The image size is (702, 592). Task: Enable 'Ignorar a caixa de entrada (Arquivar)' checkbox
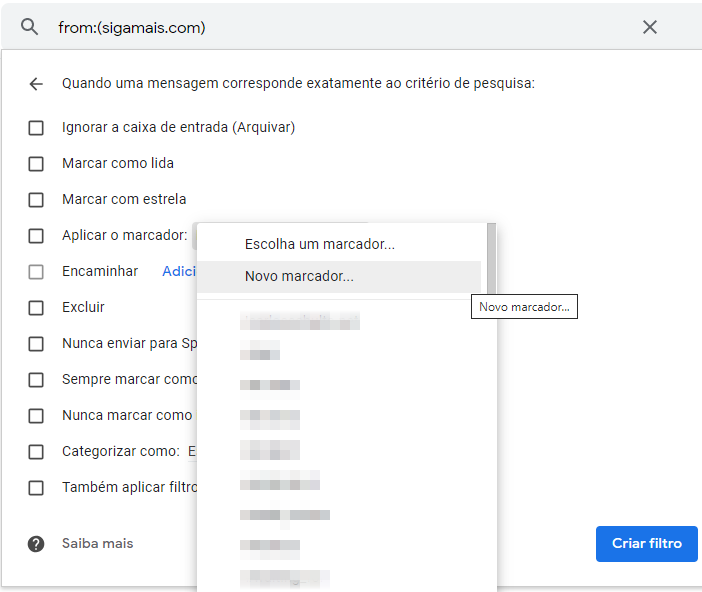coord(36,128)
